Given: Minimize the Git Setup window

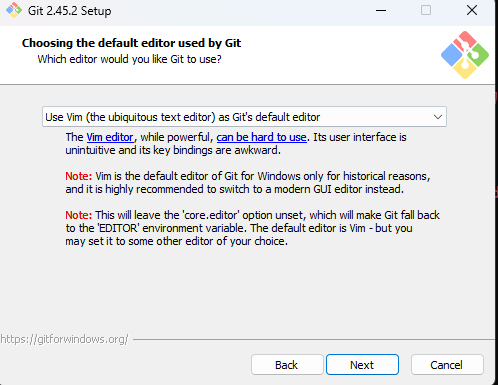Looking at the screenshot, I should tap(381, 11).
